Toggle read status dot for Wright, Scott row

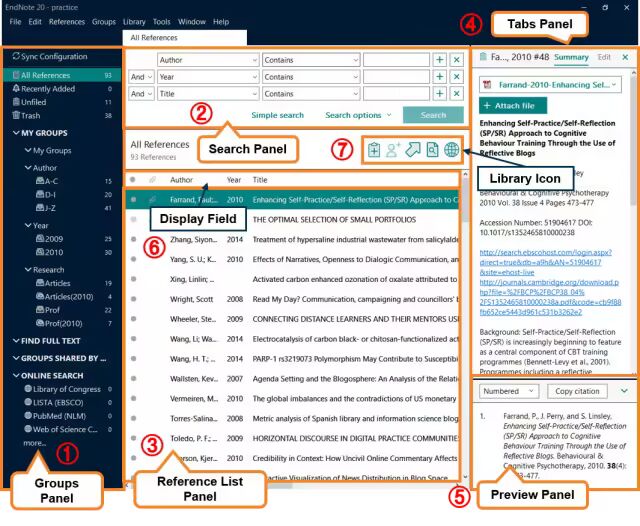tap(133, 299)
